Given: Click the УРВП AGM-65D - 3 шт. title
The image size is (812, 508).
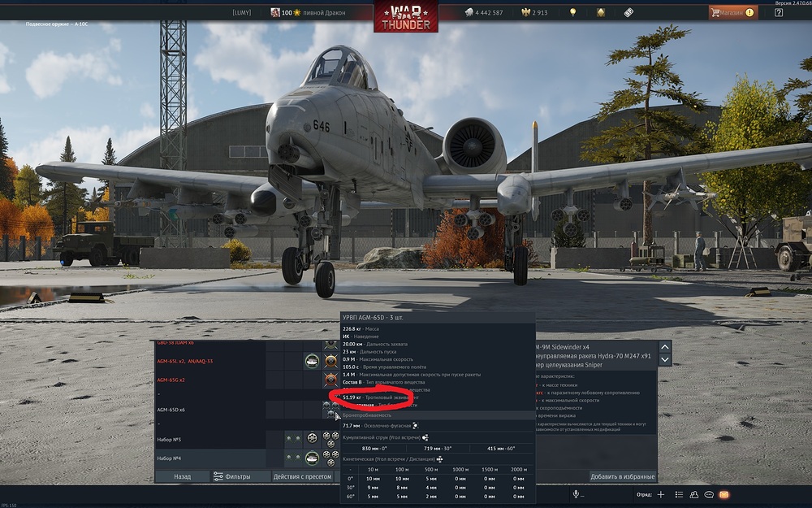Looking at the screenshot, I should pyautogui.click(x=373, y=317).
